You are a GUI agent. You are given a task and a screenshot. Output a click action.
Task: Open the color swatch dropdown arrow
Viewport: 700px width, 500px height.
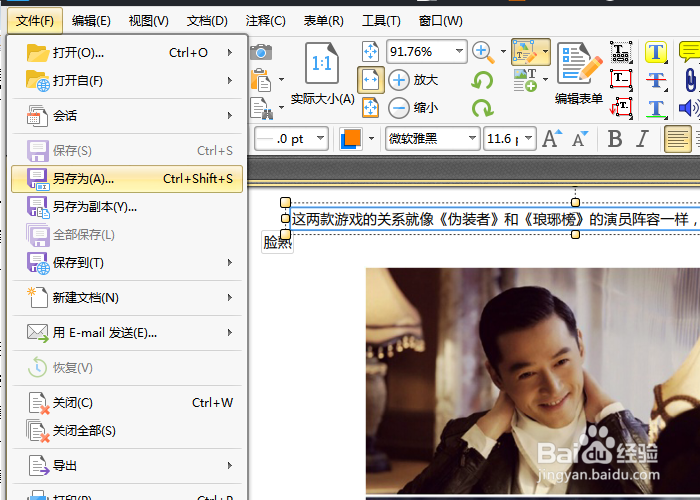click(371, 138)
